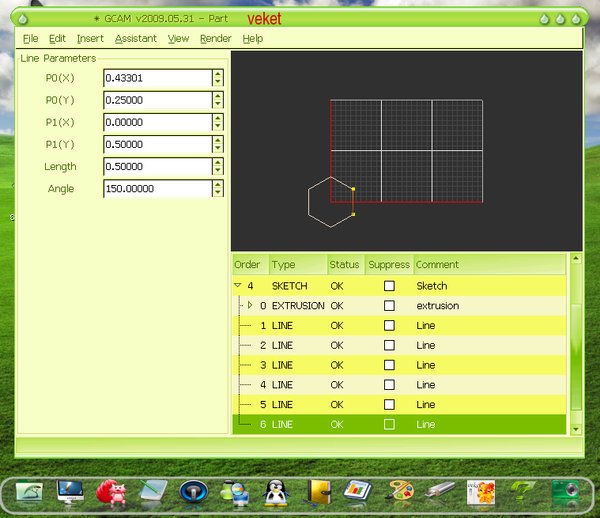Image resolution: width=600 pixels, height=518 pixels.
Task: Click the Comment column header
Action: 437,265
